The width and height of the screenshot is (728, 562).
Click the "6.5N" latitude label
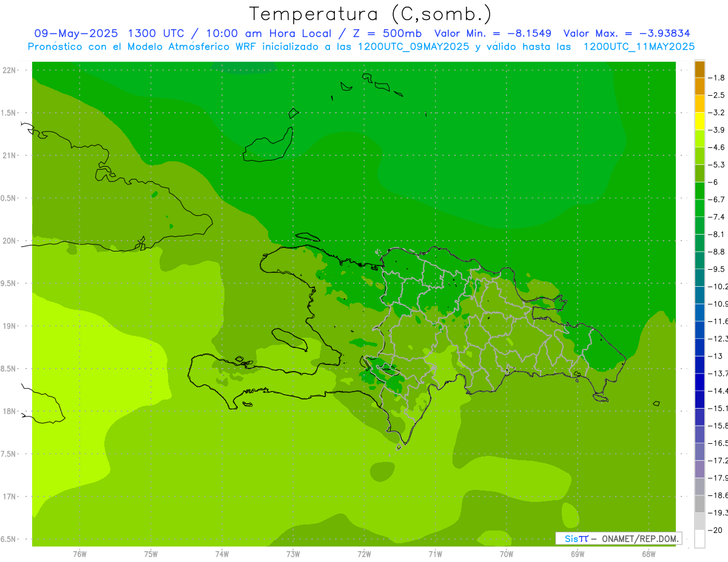click(8, 539)
